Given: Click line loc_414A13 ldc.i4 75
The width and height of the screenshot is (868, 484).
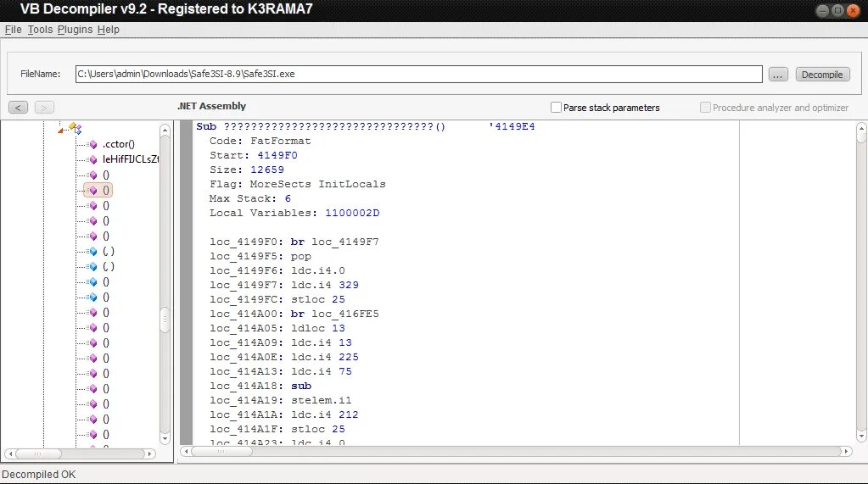Looking at the screenshot, I should tap(281, 371).
